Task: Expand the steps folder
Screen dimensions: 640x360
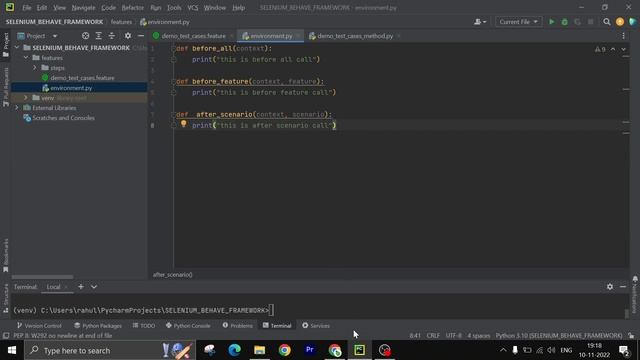Action: point(35,68)
